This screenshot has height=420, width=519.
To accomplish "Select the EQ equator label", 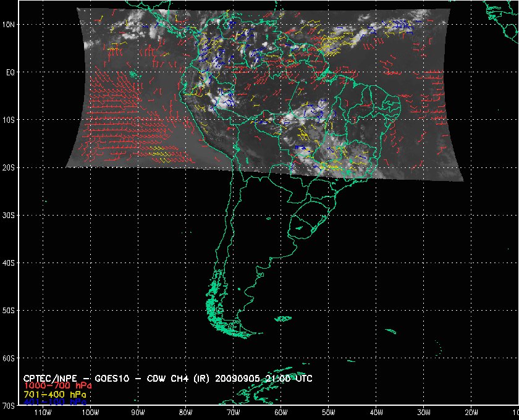I will click(x=11, y=72).
